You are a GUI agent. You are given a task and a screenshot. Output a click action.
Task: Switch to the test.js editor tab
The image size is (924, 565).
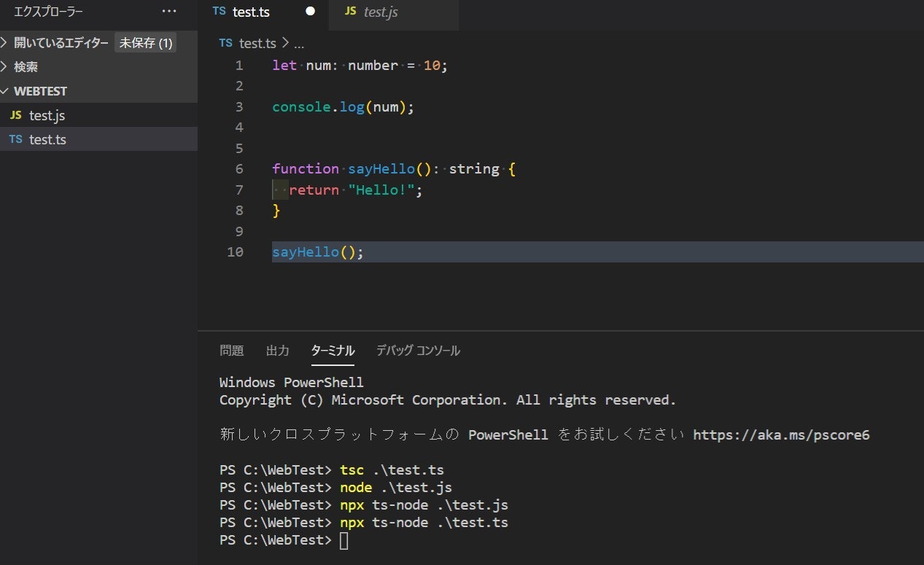[x=394, y=12]
